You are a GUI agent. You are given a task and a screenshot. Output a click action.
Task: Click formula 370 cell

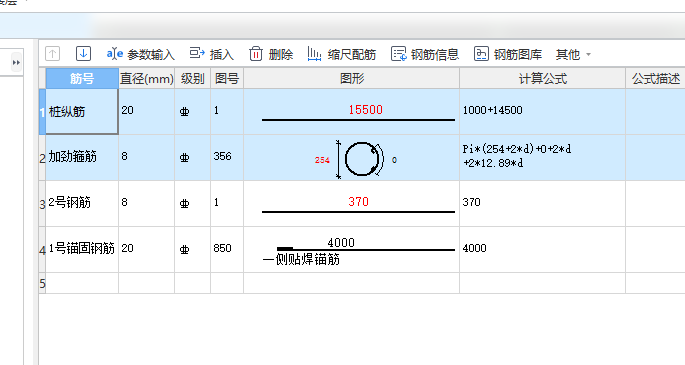click(543, 203)
